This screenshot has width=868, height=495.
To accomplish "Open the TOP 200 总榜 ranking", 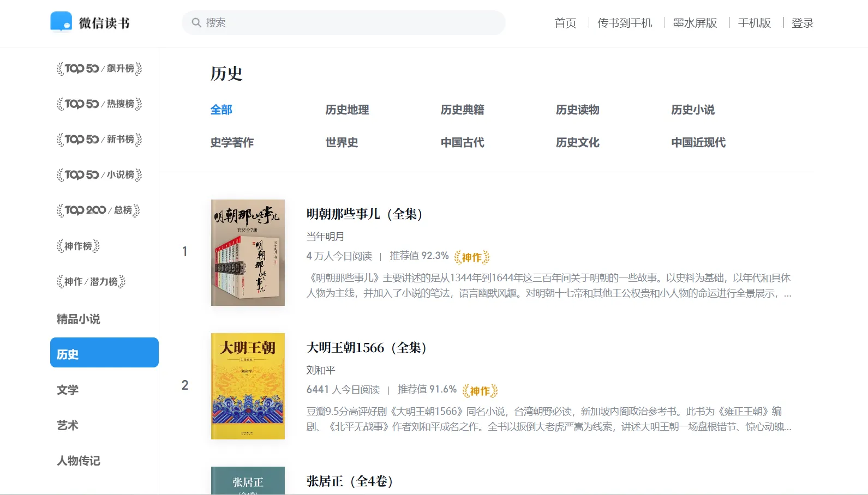I will point(98,210).
